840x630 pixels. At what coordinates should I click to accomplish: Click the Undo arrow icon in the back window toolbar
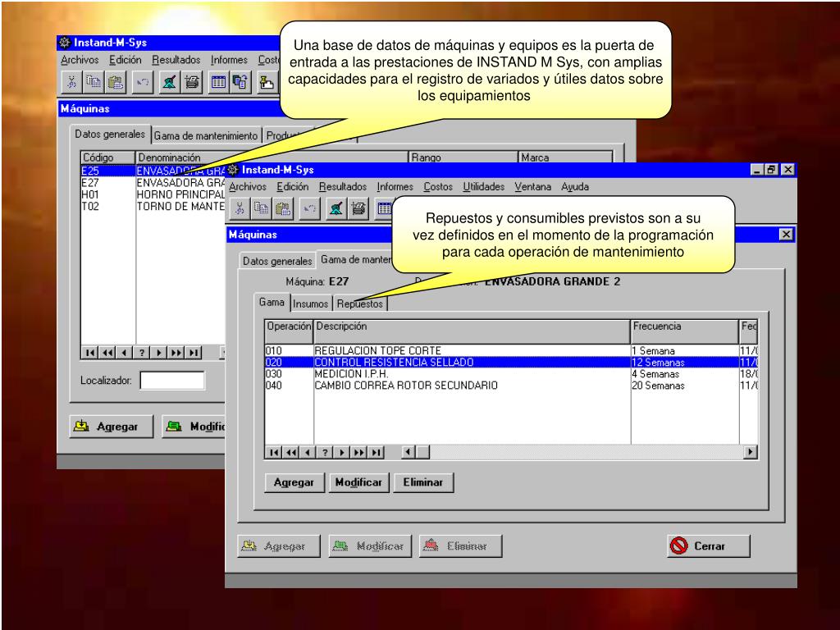pos(143,82)
